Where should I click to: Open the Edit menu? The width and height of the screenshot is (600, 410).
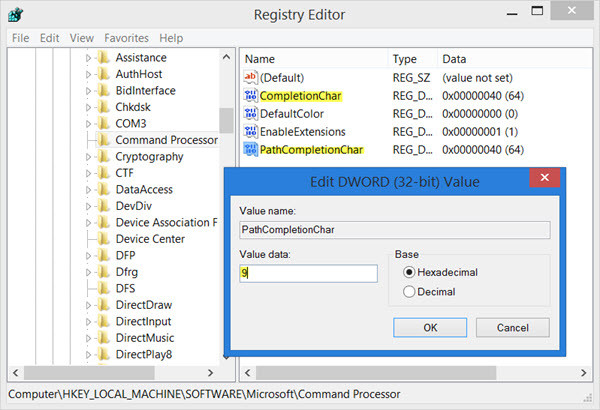(x=49, y=38)
